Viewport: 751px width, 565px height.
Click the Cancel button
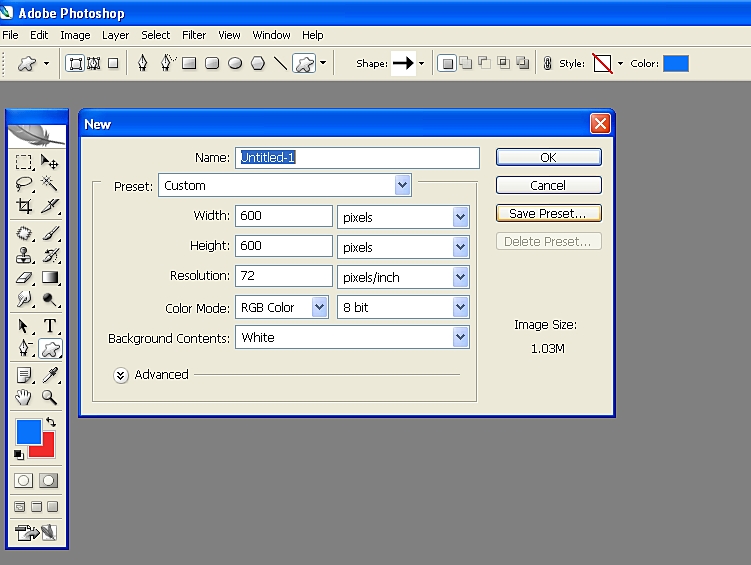(x=548, y=185)
